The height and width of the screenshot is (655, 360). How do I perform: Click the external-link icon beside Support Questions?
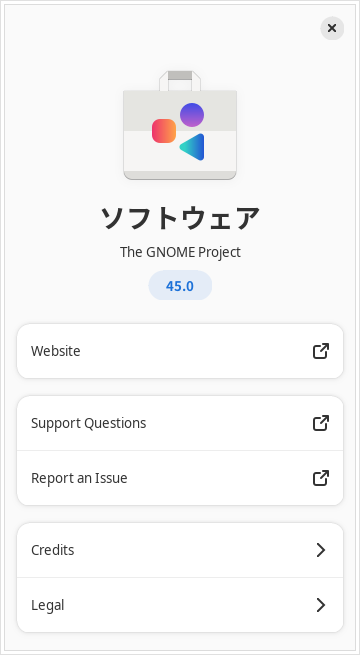(321, 423)
